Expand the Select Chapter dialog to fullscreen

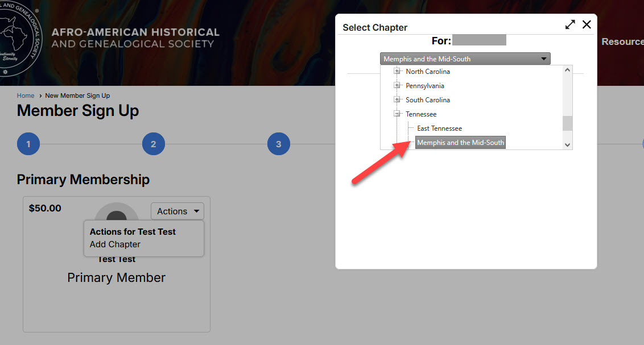[x=570, y=25]
